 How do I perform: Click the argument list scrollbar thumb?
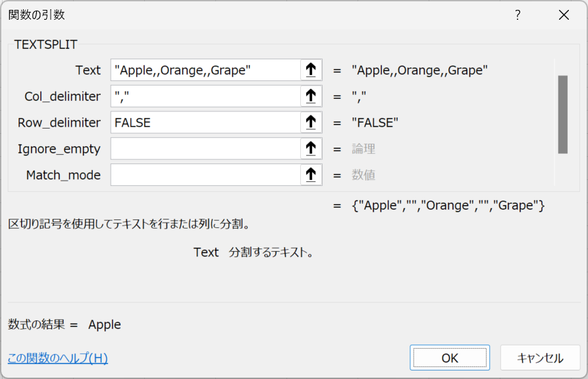[562, 115]
